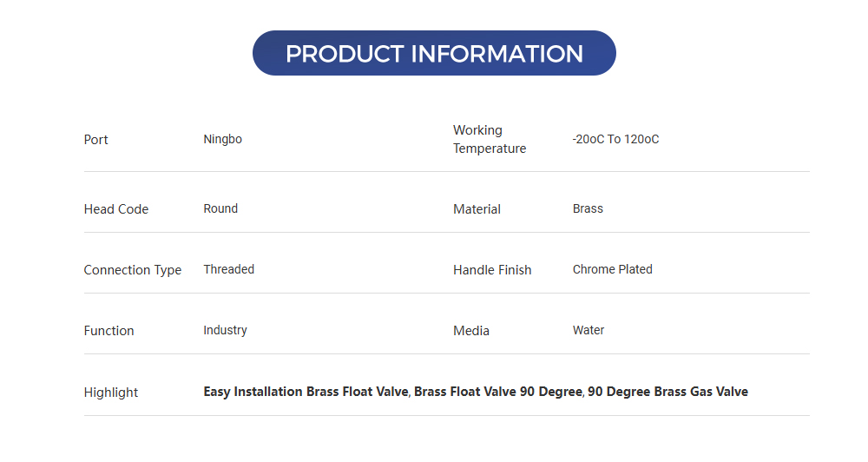
Task: Select the Water media value
Action: click(588, 330)
